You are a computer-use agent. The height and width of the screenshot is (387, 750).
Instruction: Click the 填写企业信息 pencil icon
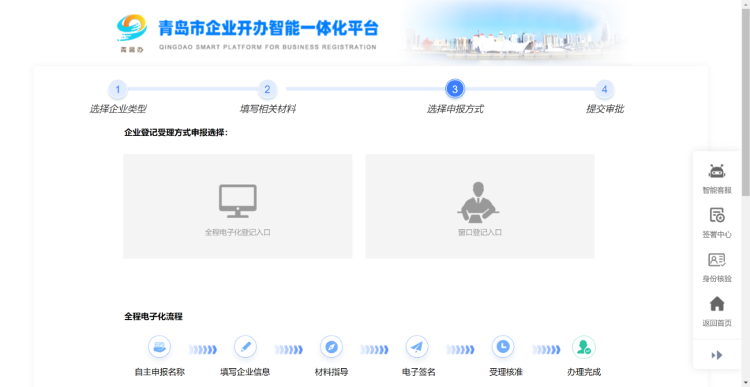[x=245, y=346]
